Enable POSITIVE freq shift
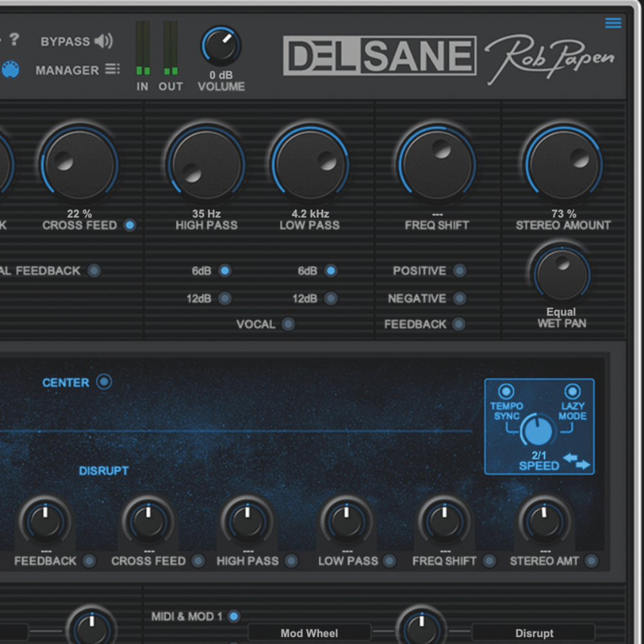 point(459,270)
